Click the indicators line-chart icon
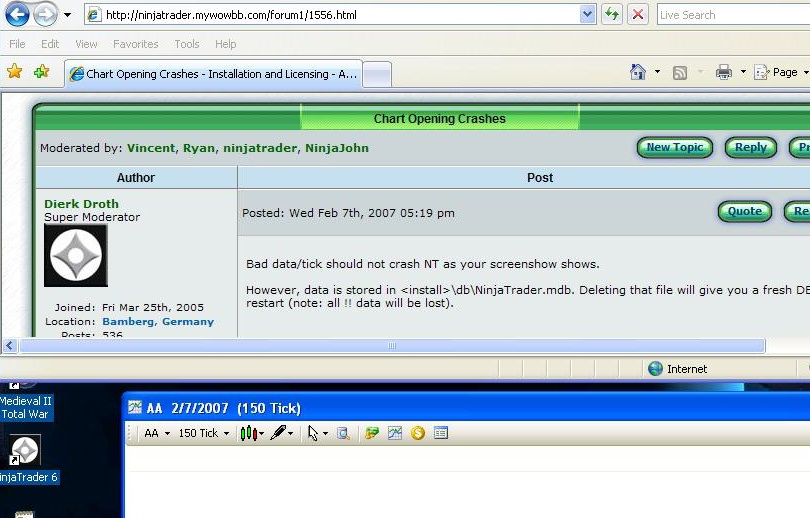 pos(395,433)
